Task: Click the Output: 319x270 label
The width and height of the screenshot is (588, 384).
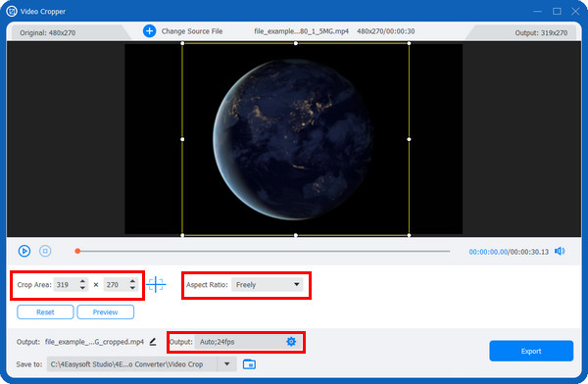Action: click(x=541, y=33)
